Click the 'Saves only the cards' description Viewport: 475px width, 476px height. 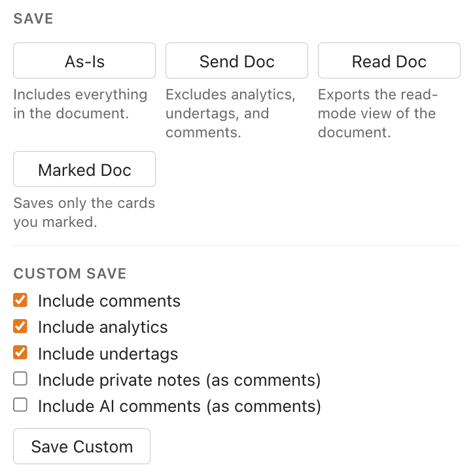[84, 212]
